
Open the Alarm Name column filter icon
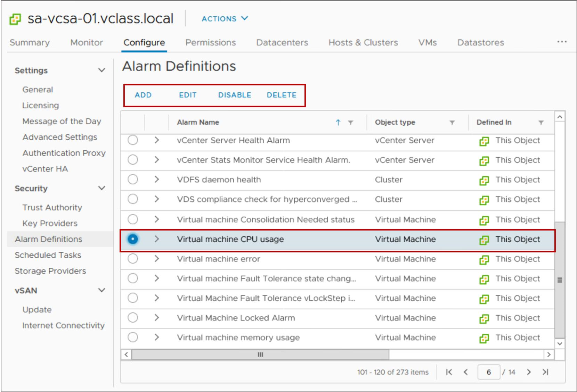[351, 123]
